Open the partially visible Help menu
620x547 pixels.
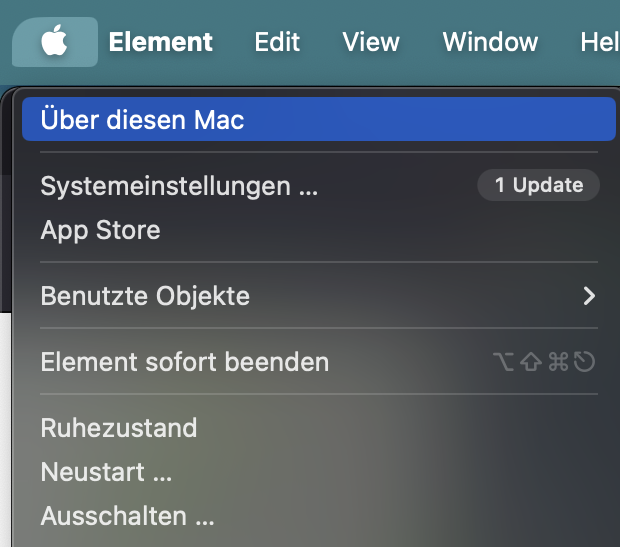pyautogui.click(x=600, y=42)
